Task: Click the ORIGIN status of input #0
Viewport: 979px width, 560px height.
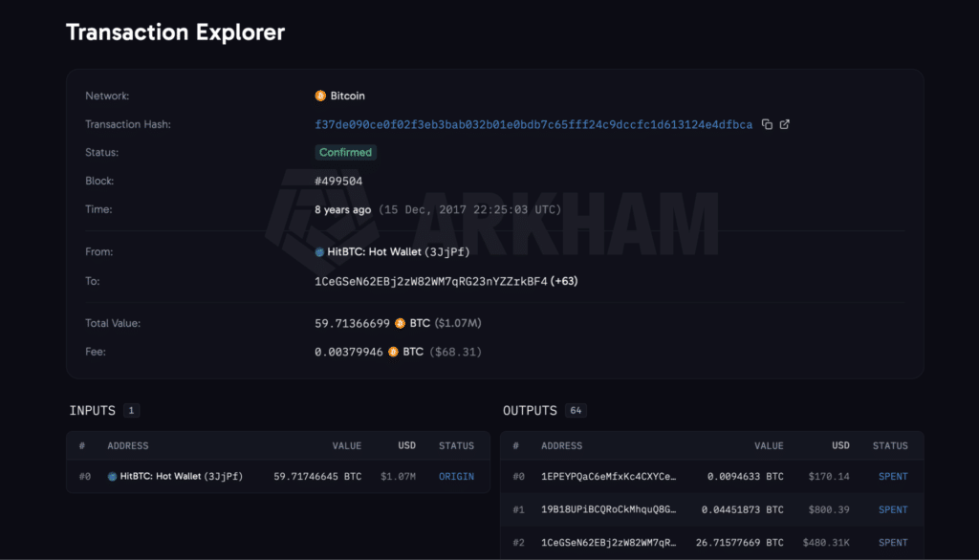Action: pyautogui.click(x=456, y=476)
